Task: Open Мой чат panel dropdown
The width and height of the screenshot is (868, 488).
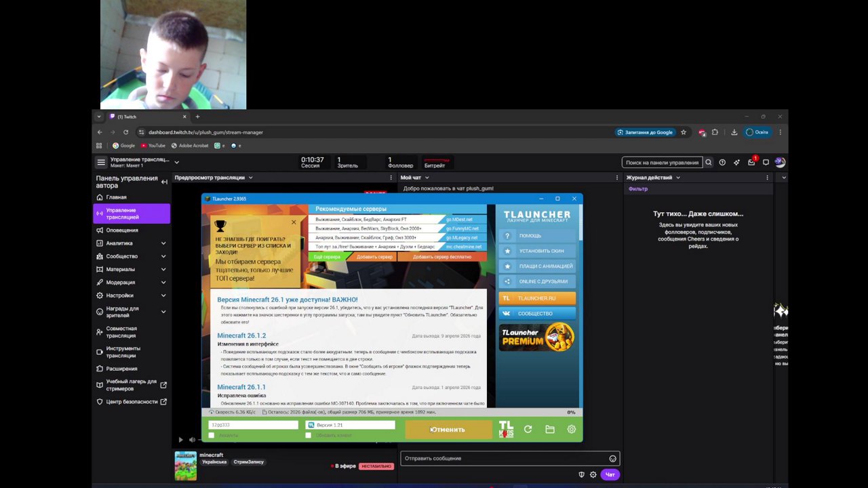Action: pyautogui.click(x=427, y=178)
